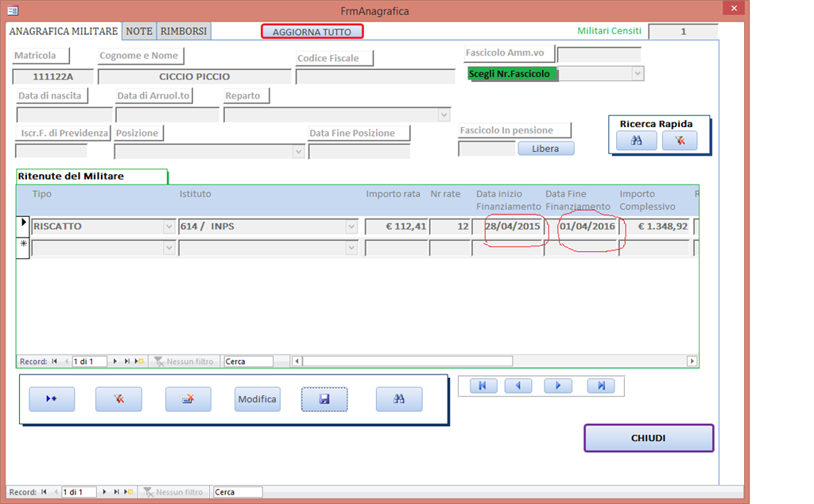The height and width of the screenshot is (504, 814).
Task: Click the Modifica button
Action: (257, 399)
